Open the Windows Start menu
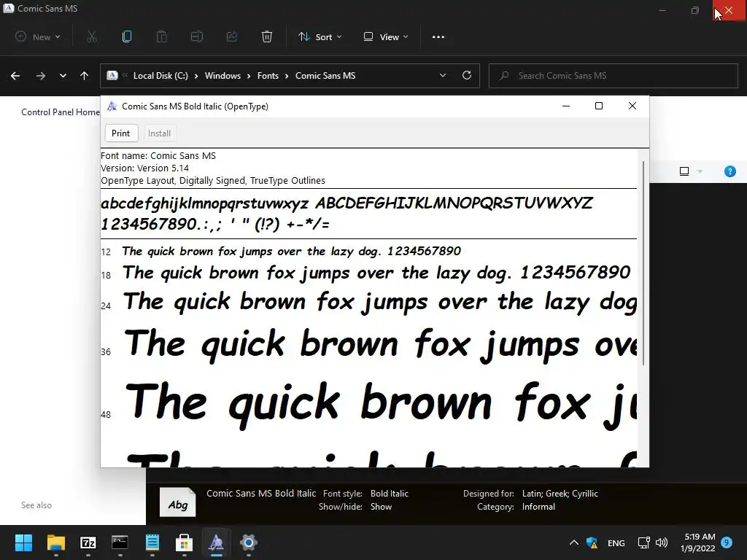Viewport: 747px width, 560px height. (x=23, y=542)
